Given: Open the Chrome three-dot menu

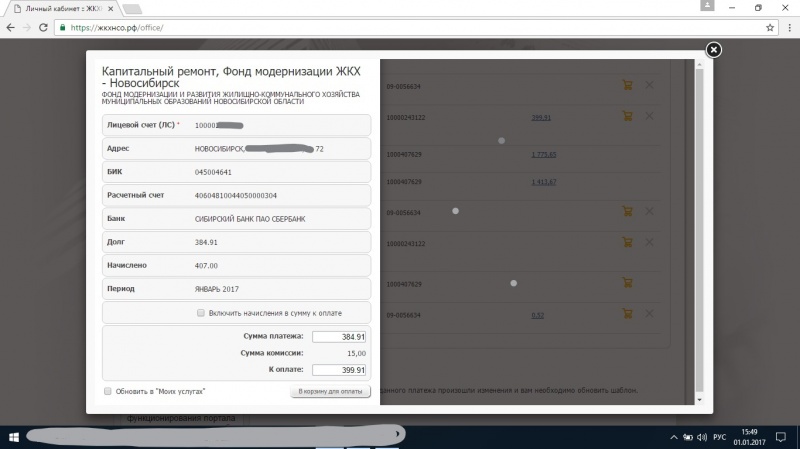Looking at the screenshot, I should 787,27.
